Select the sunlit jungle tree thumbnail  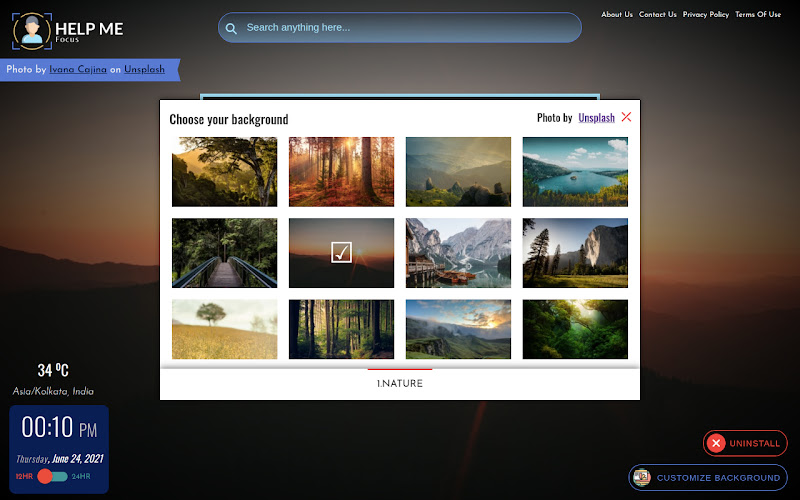(x=224, y=171)
